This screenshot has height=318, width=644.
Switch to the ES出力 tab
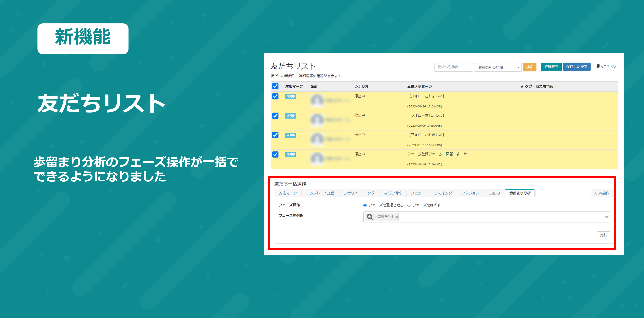pyautogui.click(x=494, y=193)
